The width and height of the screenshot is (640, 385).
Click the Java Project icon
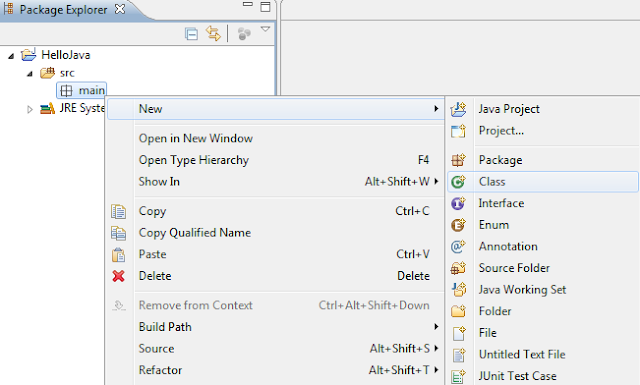click(458, 109)
